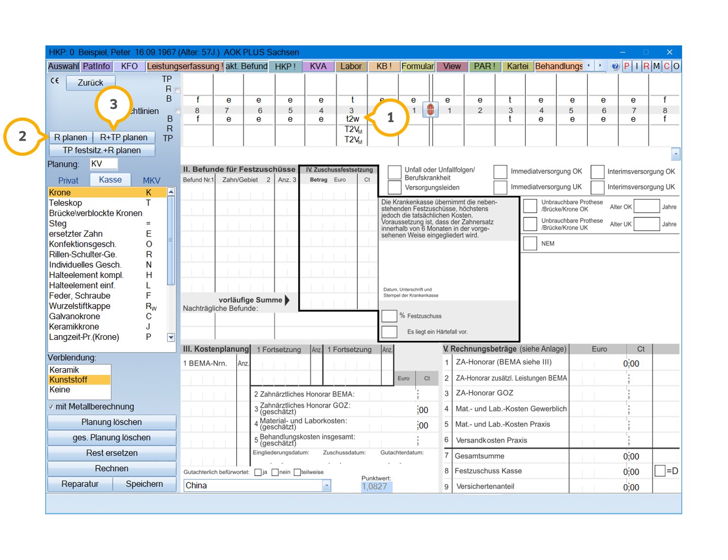Expand the dropdown arrow below the tooth chart
This screenshot has height=560, width=728.
click(676, 154)
